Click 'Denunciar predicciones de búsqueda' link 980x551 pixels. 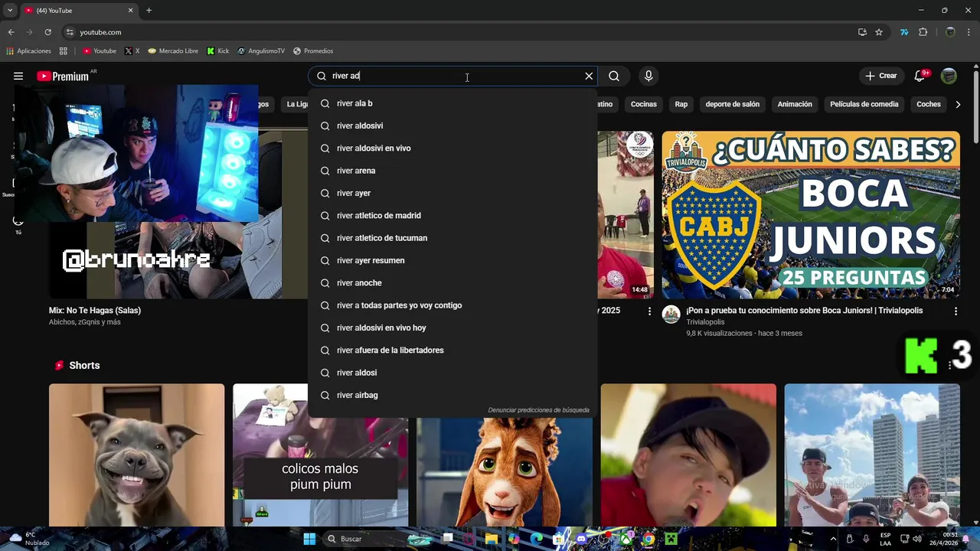point(539,410)
